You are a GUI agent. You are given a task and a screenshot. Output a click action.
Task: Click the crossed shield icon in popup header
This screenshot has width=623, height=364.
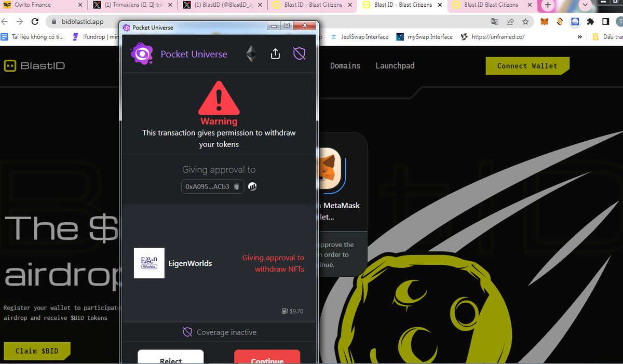coord(299,53)
